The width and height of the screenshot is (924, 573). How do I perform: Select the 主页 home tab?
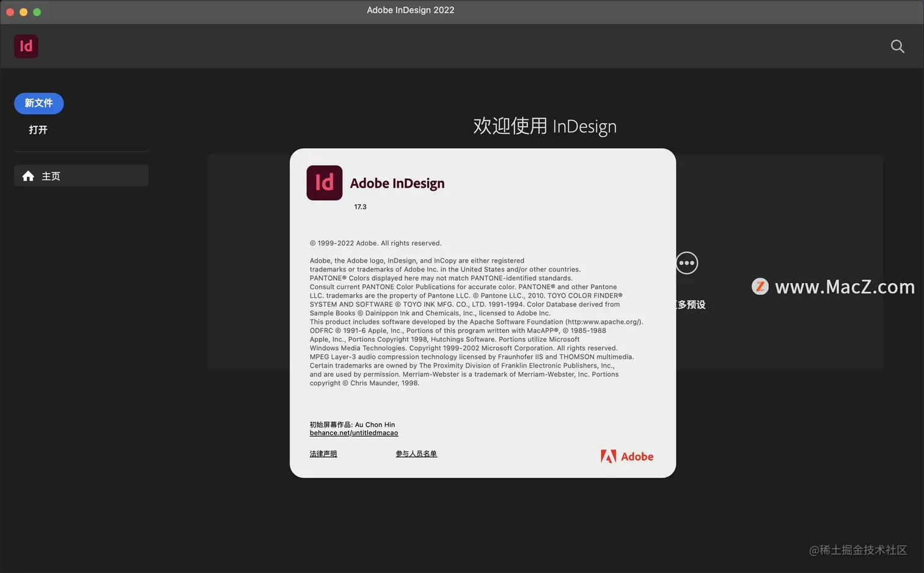coord(81,176)
